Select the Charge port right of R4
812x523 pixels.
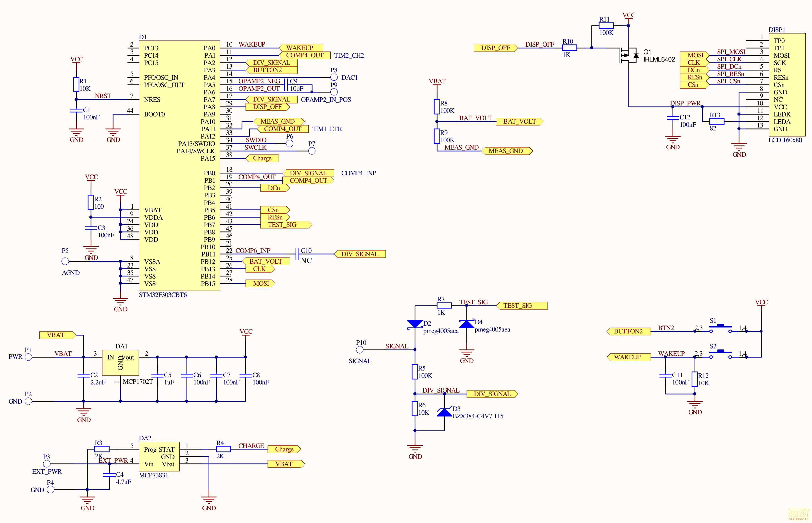pyautogui.click(x=284, y=449)
